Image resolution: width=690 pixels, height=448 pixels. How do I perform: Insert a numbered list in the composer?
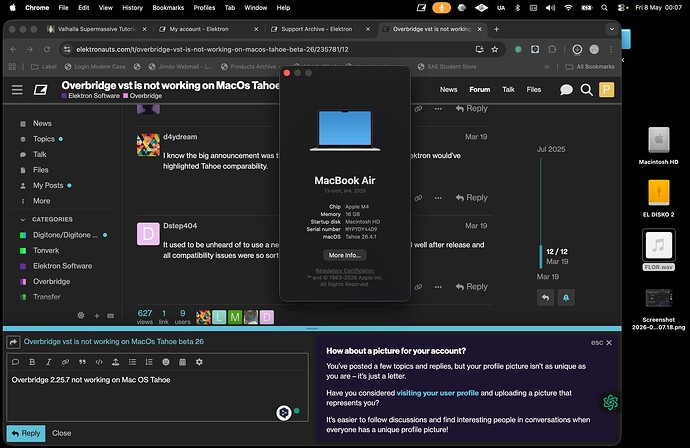coord(149,362)
